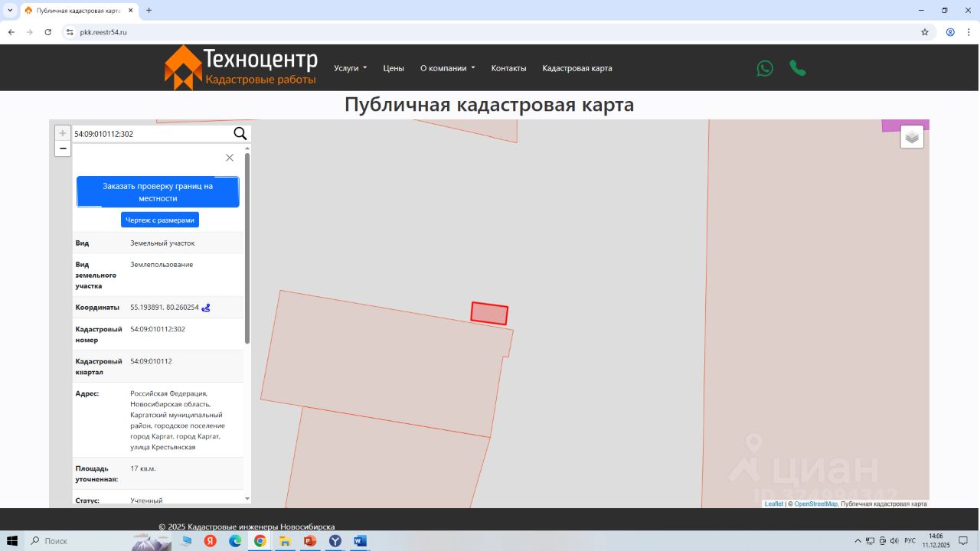Open WhatsApp contact icon in header
The width and height of the screenshot is (980, 551).
[x=765, y=68]
